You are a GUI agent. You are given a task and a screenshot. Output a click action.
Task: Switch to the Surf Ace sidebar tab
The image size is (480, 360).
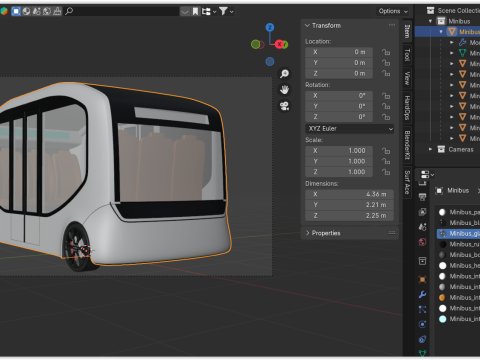click(407, 182)
